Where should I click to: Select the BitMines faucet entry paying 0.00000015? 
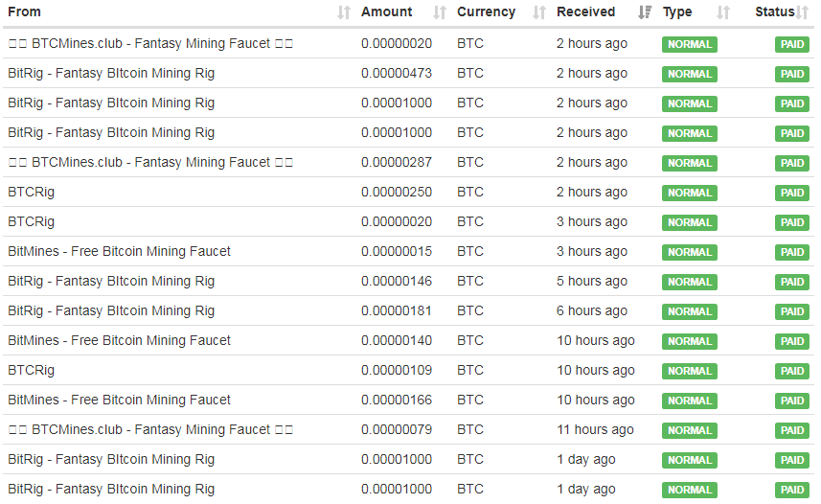[119, 251]
